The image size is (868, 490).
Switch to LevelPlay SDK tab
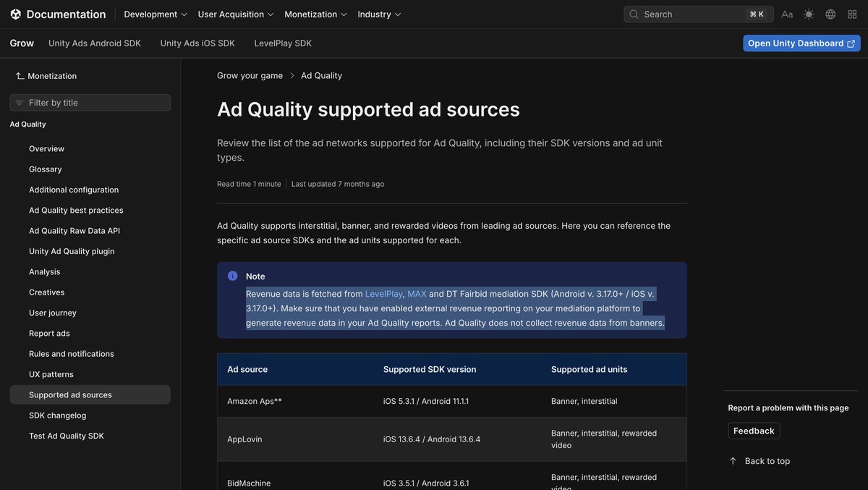(x=283, y=43)
